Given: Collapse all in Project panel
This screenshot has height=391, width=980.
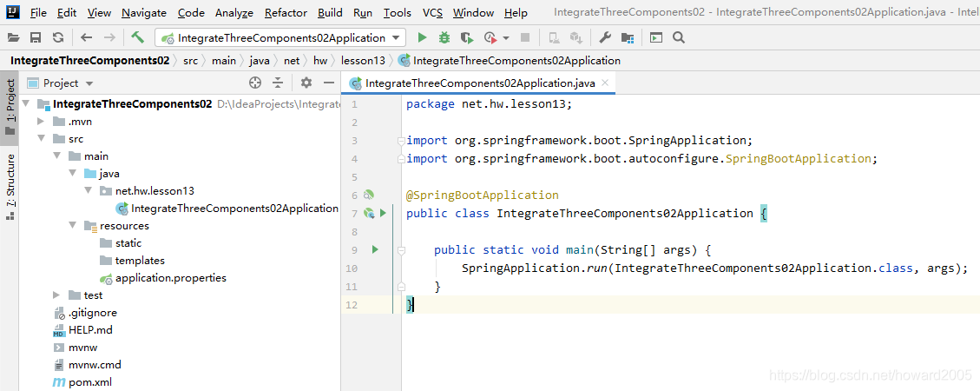Looking at the screenshot, I should (278, 83).
